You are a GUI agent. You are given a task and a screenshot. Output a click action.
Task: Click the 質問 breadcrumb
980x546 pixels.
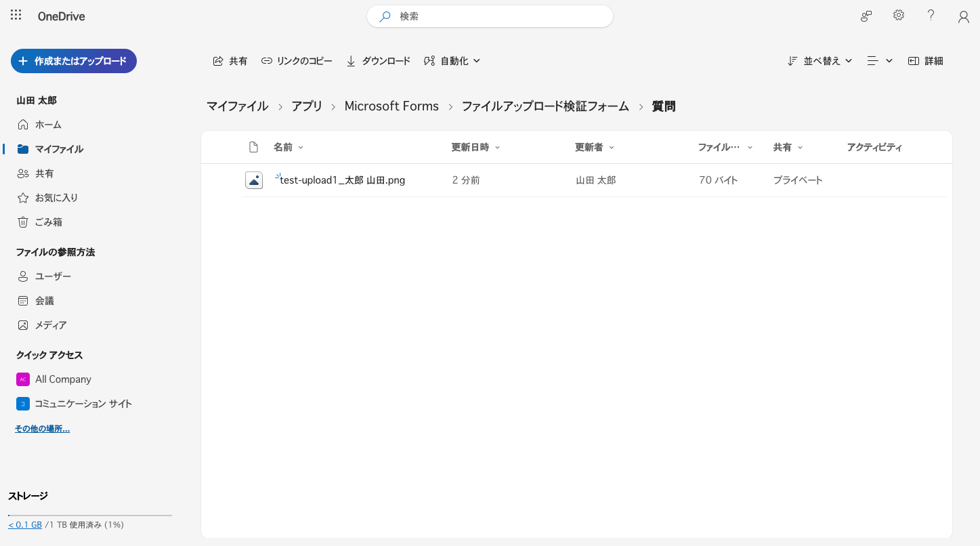tap(664, 106)
